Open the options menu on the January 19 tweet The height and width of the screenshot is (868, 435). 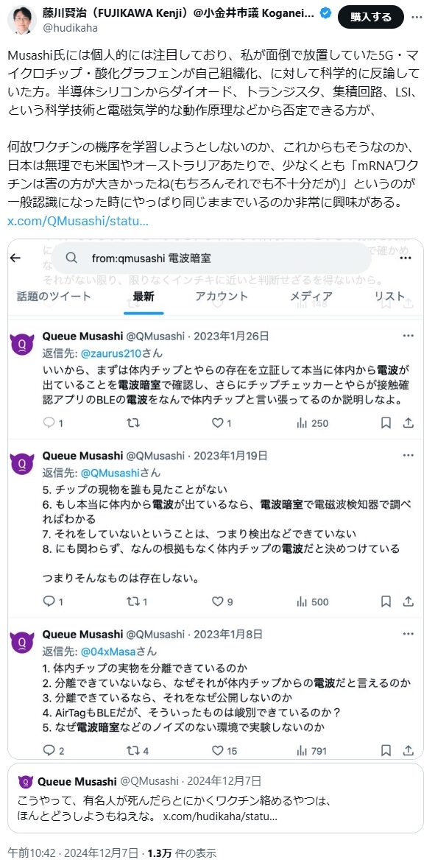tap(408, 456)
